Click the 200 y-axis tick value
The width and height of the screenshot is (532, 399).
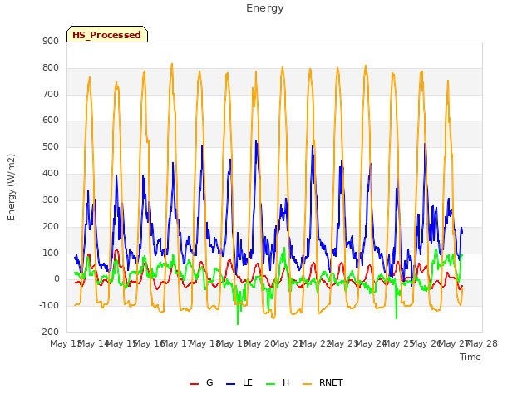tap(51, 226)
